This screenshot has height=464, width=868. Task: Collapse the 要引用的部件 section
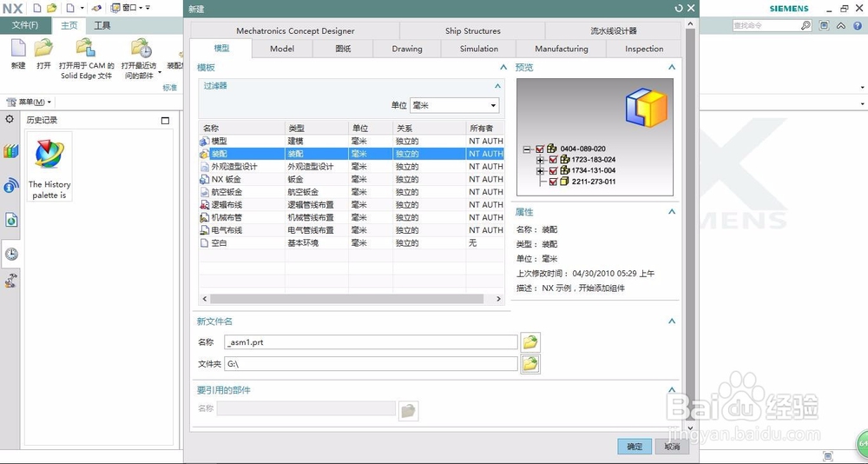pyautogui.click(x=672, y=390)
